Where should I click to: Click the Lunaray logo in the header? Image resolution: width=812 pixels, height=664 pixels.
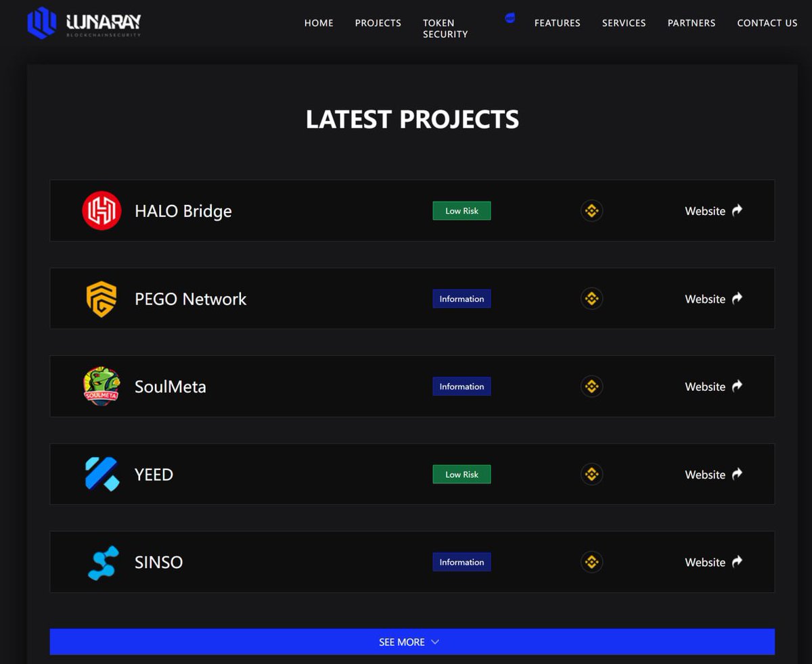coord(84,22)
